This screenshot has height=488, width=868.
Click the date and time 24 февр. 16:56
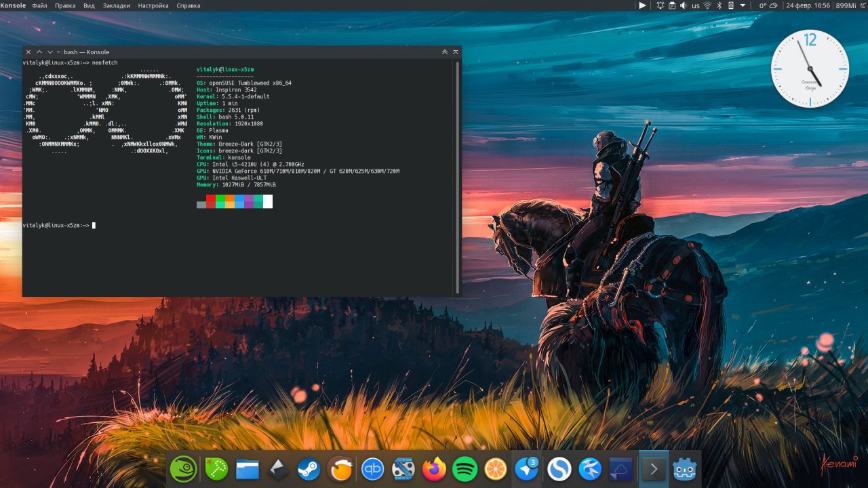pyautogui.click(x=808, y=5)
